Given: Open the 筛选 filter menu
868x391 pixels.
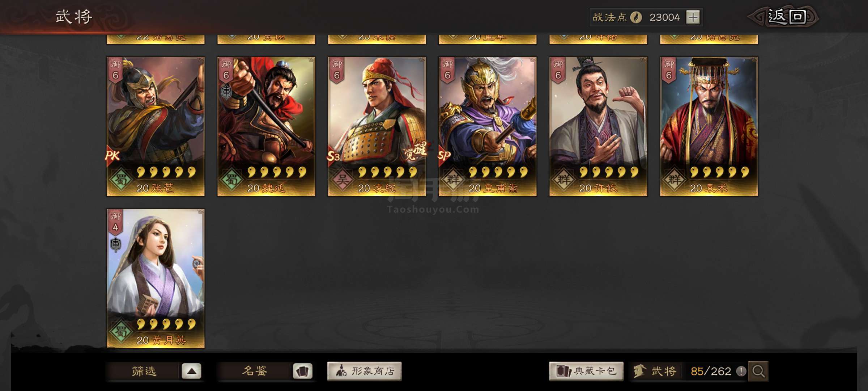Looking at the screenshot, I should (x=144, y=371).
